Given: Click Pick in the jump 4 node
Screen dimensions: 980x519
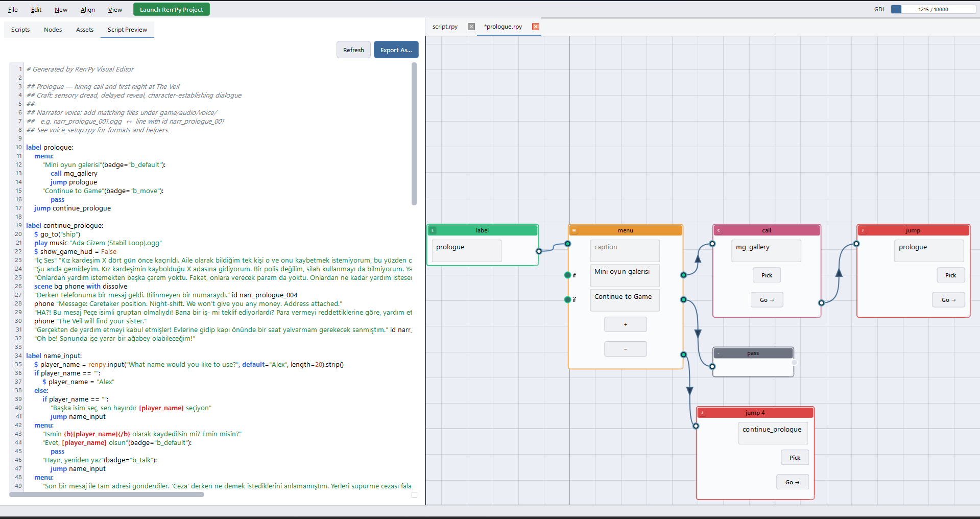Looking at the screenshot, I should pos(795,458).
